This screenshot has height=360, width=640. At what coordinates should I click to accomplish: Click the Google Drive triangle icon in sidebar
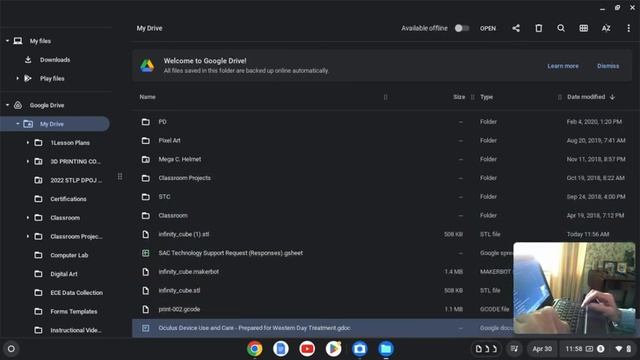pos(18,105)
